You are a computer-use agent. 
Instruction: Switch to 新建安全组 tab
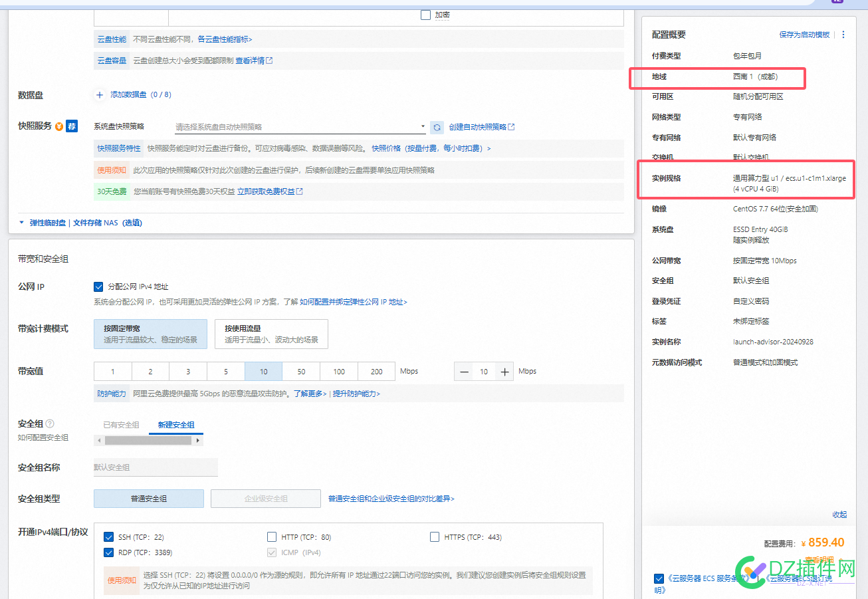point(176,425)
